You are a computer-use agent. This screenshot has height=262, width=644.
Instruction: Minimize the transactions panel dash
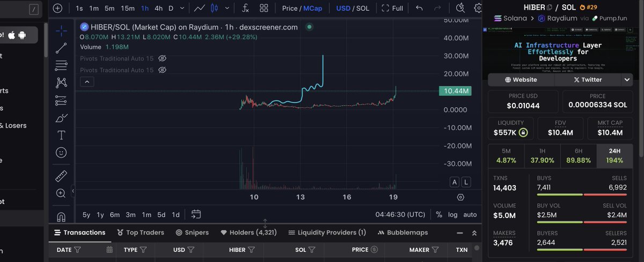459,233
